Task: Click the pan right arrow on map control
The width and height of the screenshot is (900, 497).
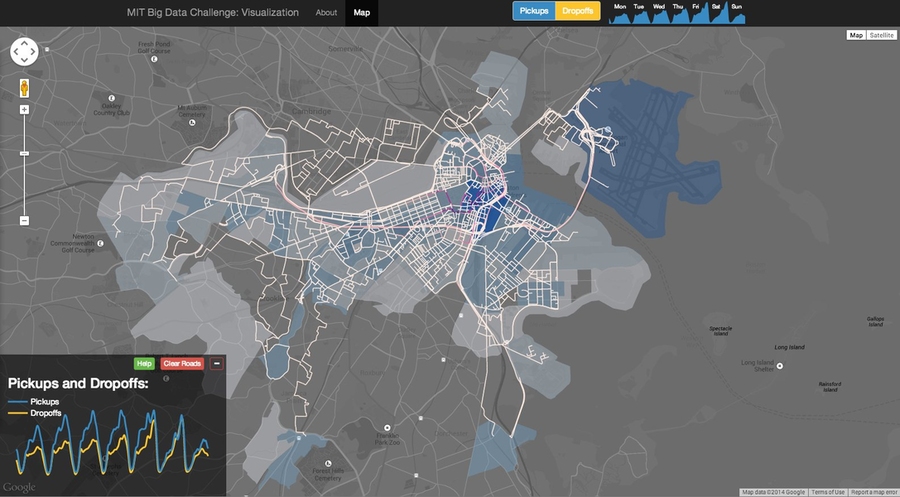Action: coord(34,53)
